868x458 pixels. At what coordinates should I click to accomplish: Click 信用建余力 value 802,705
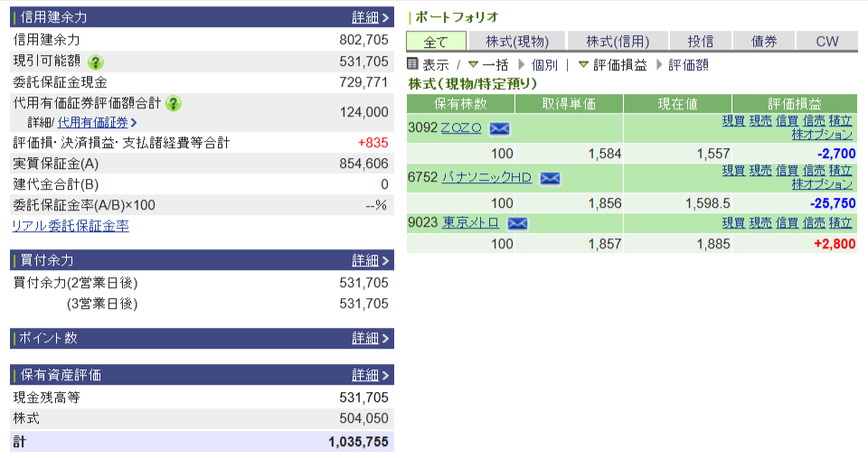coord(363,40)
